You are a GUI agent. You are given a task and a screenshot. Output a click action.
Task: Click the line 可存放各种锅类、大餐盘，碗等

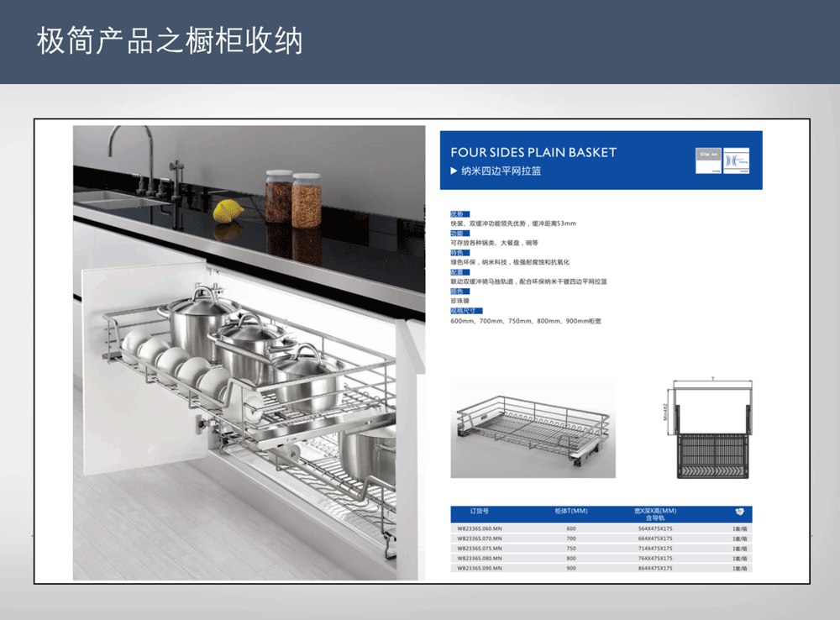click(x=494, y=243)
